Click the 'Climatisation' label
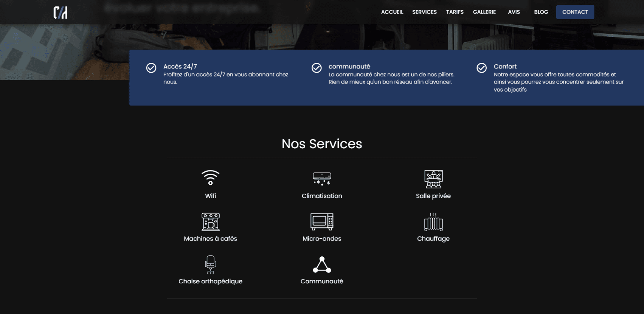The width and height of the screenshot is (644, 314). (x=322, y=196)
